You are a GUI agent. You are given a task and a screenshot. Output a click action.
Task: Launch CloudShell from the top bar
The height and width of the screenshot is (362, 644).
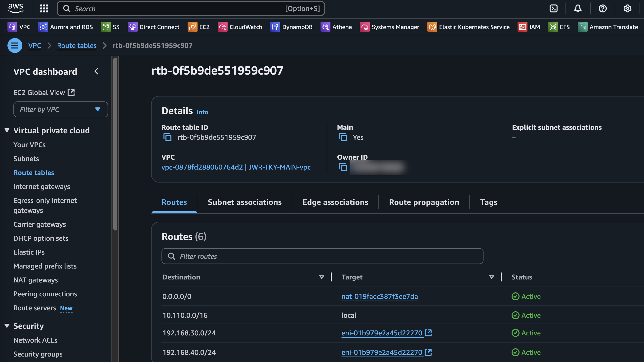pyautogui.click(x=553, y=8)
